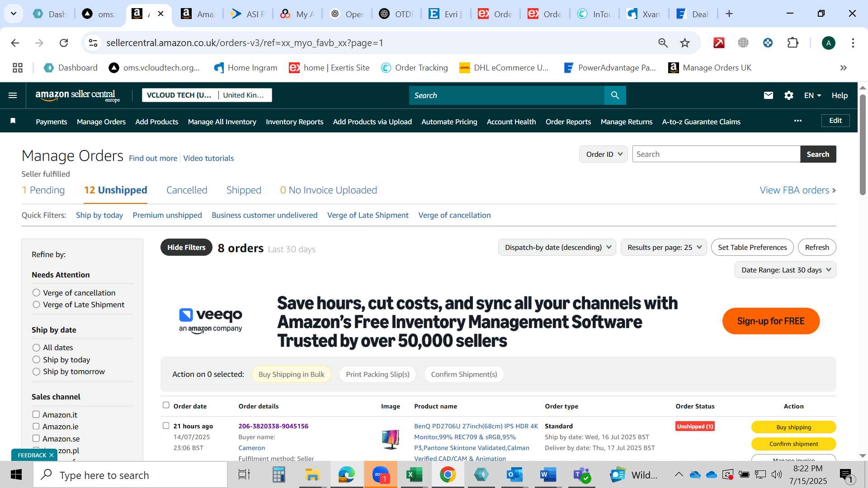Select the Verge of Late Shipment radio button
The width and height of the screenshot is (868, 488).
pos(36,305)
